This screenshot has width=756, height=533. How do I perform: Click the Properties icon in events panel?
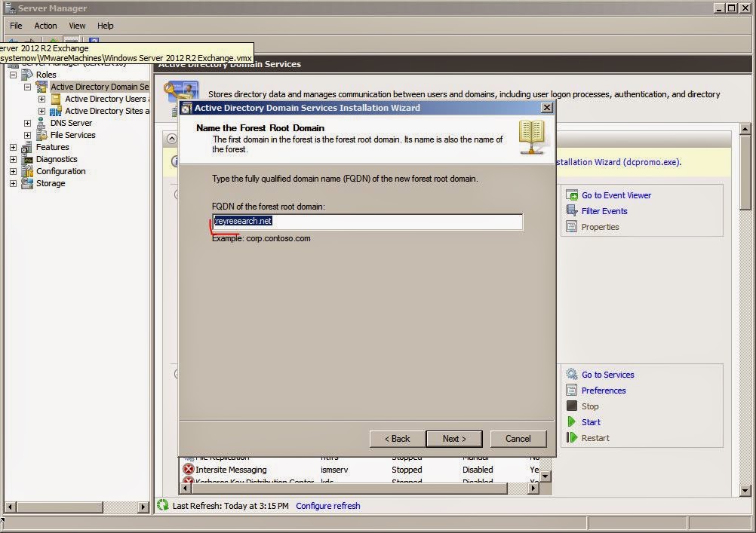coord(572,226)
